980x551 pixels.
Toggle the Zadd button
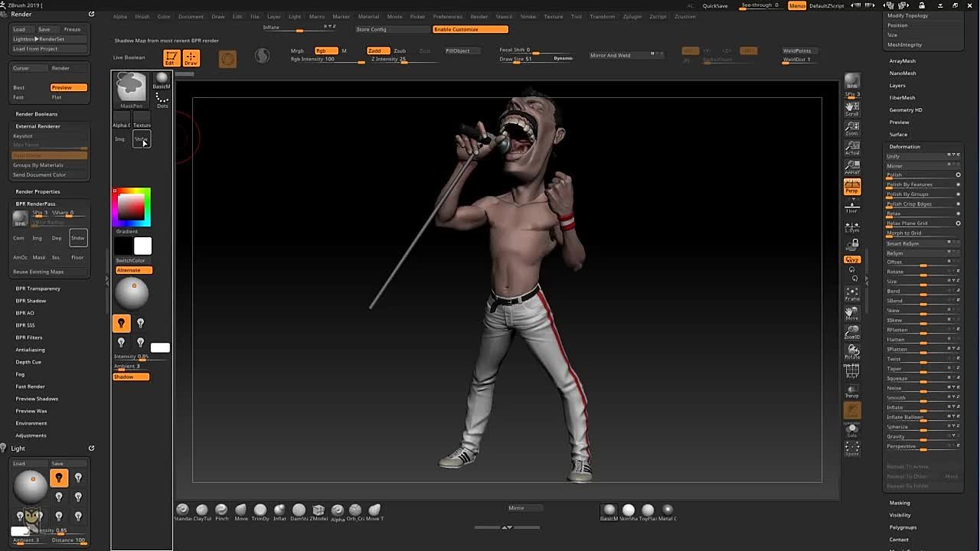click(x=377, y=51)
